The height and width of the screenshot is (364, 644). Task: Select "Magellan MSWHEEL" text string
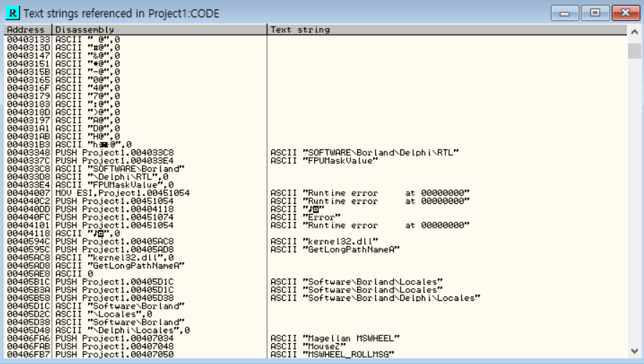tap(335, 338)
